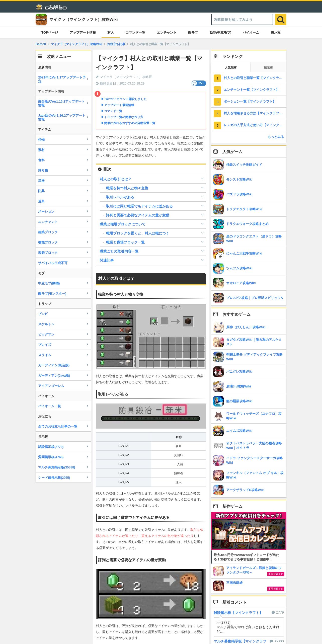The image size is (322, 644).
Task: Open ファンキル攻略Wiki game icon
Action: point(218,475)
